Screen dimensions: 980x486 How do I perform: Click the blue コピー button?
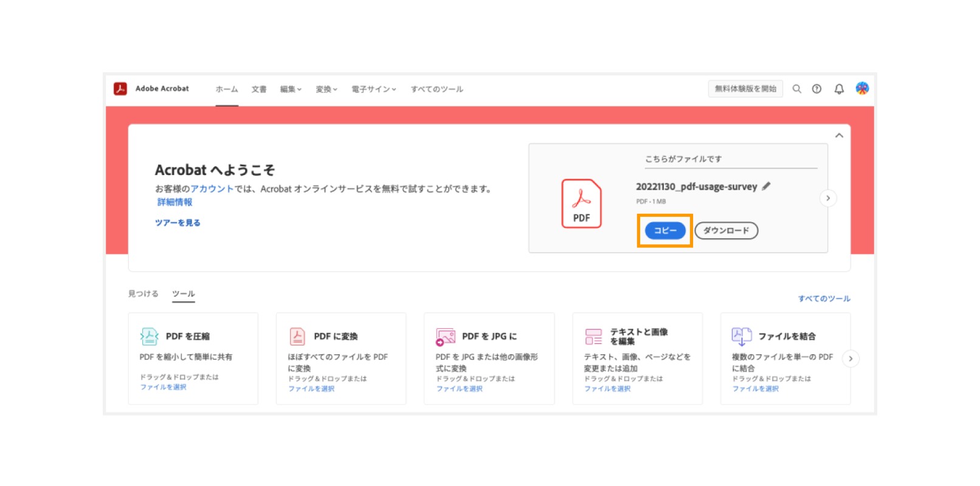(x=665, y=231)
